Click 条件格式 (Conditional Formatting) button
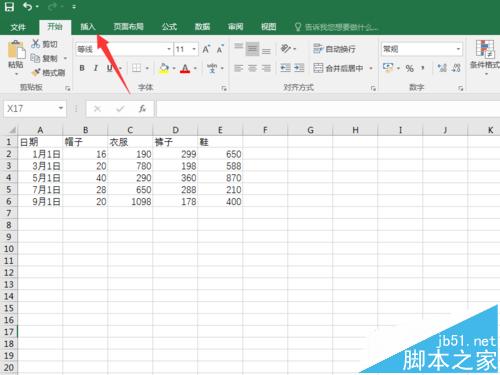The width and height of the screenshot is (500, 375). [x=485, y=57]
